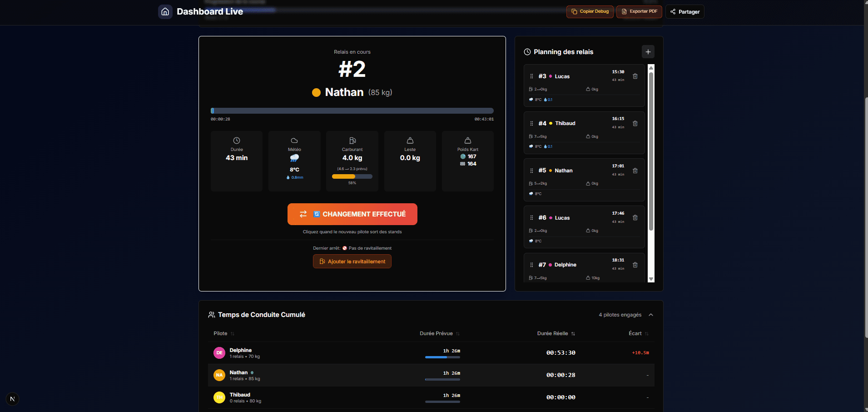Add a new relay with the plus button
Screen dimensions: 868x412
pyautogui.click(x=648, y=51)
